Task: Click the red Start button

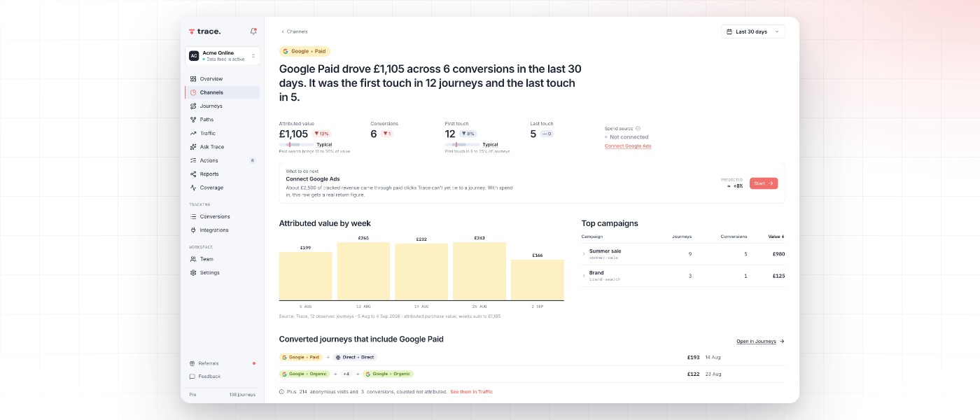Action: click(764, 183)
